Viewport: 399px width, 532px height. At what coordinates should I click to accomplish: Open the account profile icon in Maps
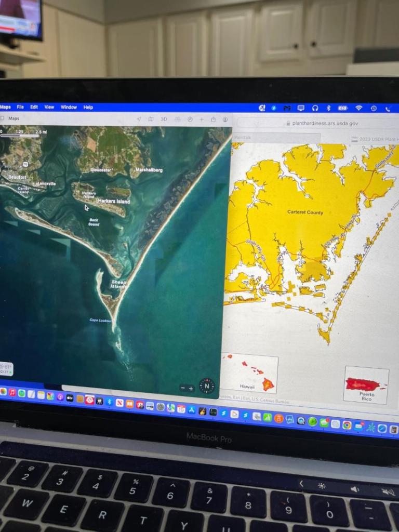point(225,120)
